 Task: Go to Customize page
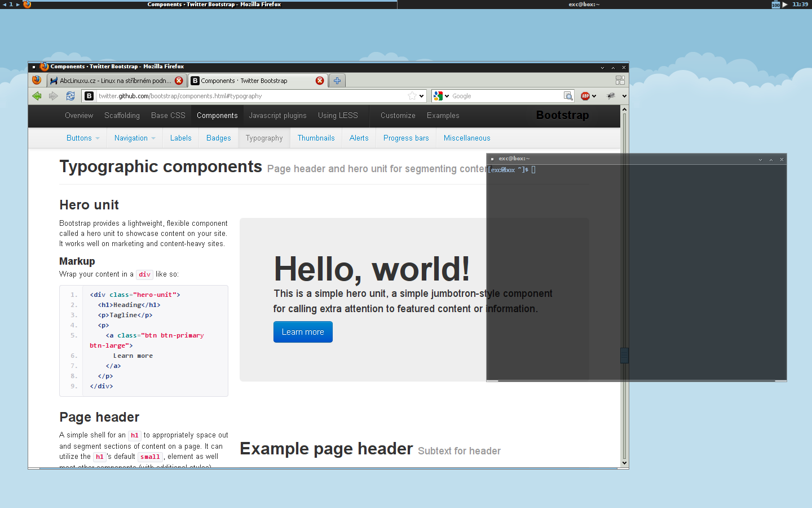tap(398, 116)
